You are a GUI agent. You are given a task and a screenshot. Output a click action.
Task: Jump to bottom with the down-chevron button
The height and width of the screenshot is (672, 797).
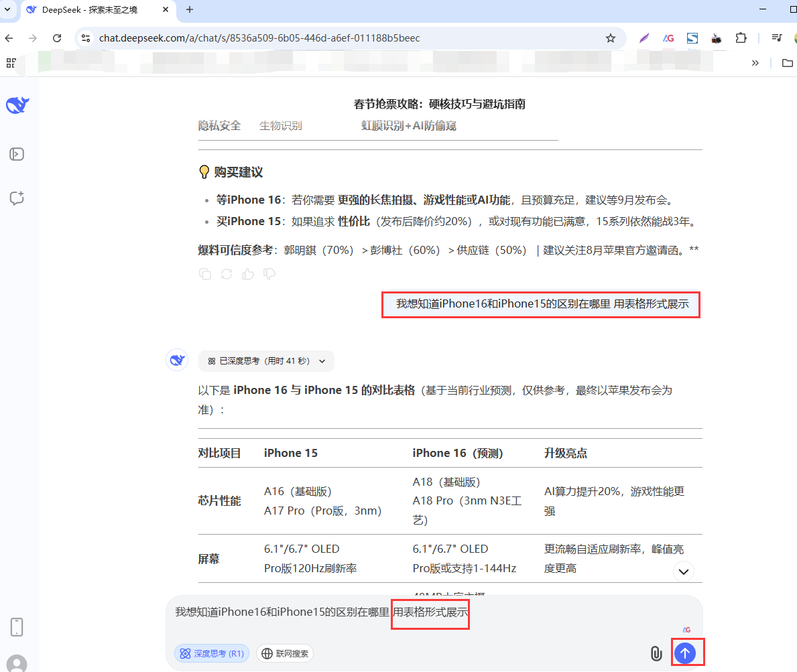[684, 572]
